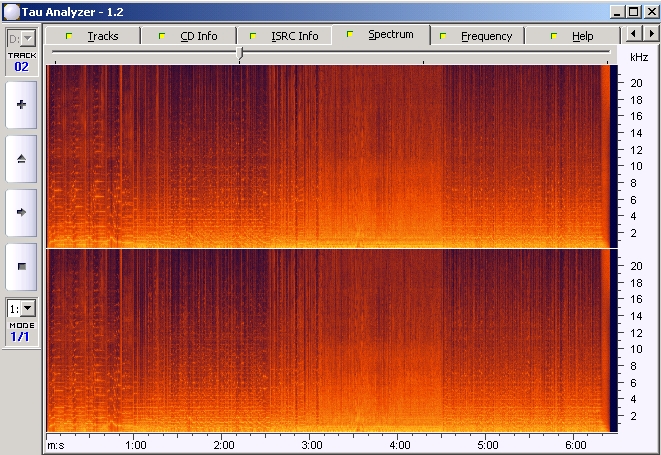
Task: Click the square stop button
Action: 21,266
